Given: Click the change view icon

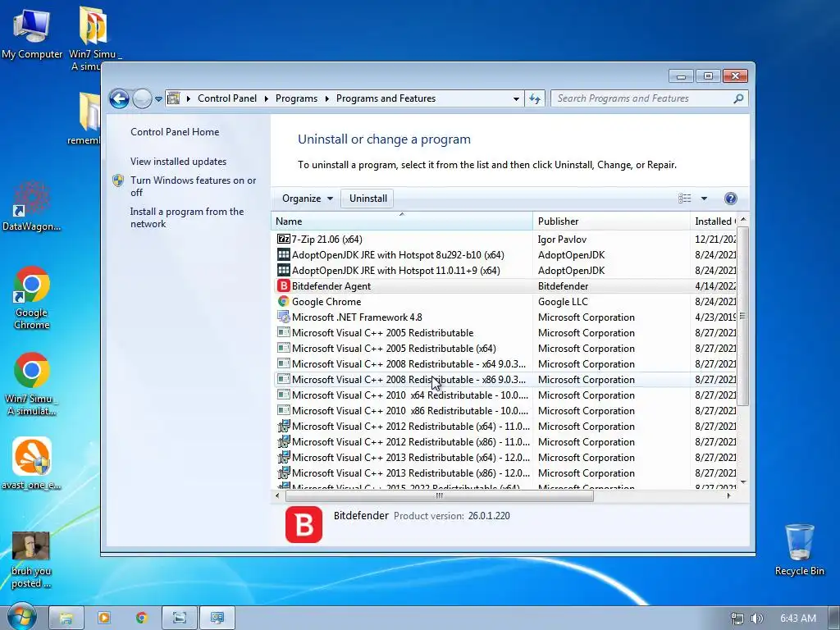Looking at the screenshot, I should pyautogui.click(x=685, y=199).
